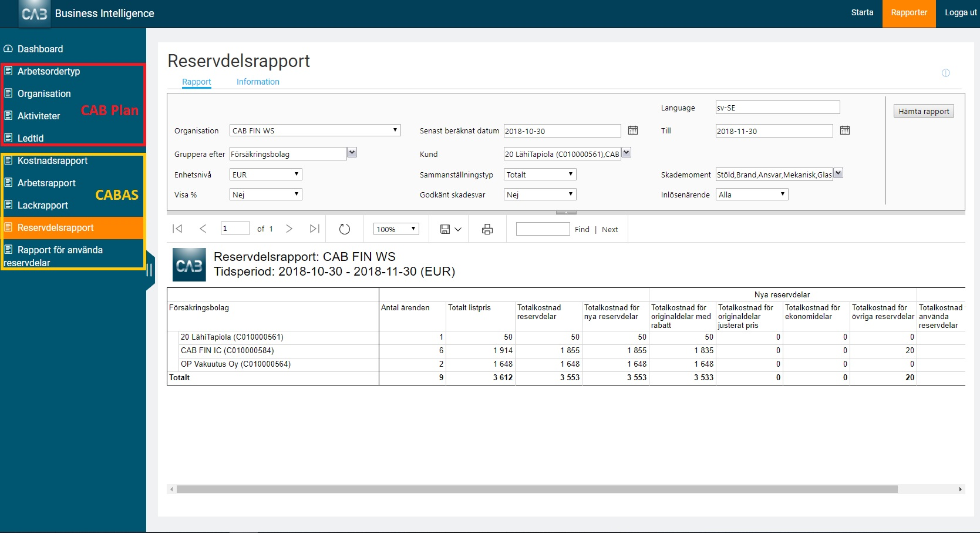Click the Lackrapport report icon
Screen dimensions: 980x533
[x=8, y=205]
